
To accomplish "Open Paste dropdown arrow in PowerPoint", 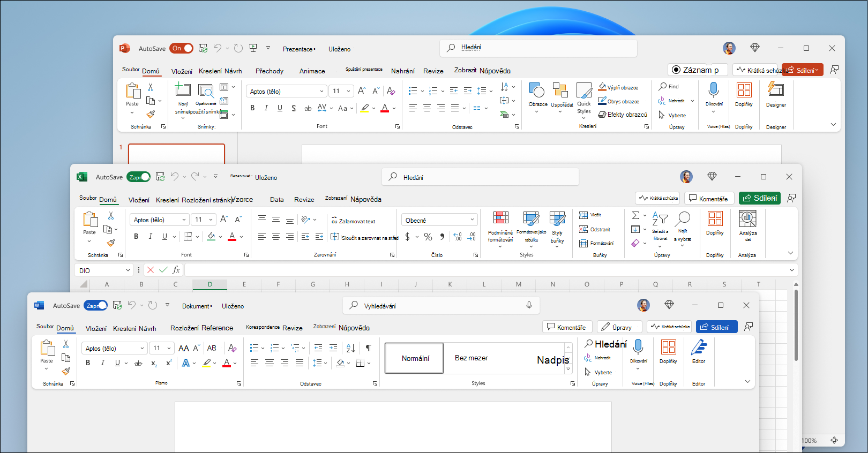I will [132, 112].
